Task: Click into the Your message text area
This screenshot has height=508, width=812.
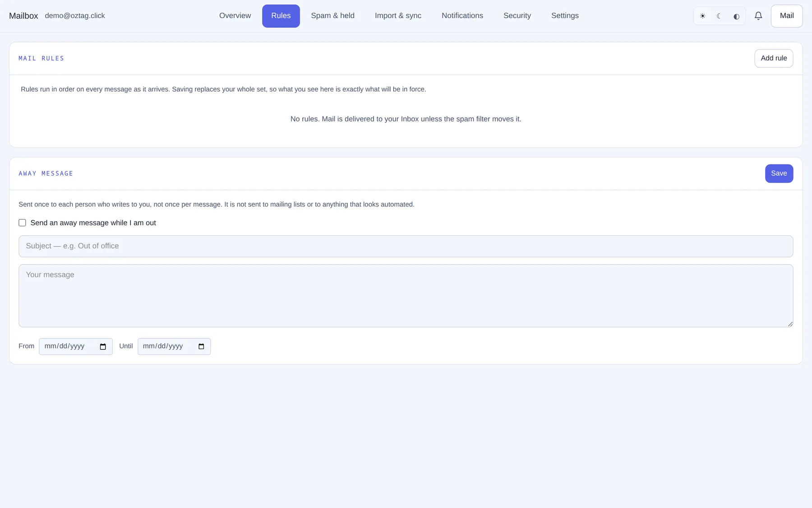Action: [406, 296]
